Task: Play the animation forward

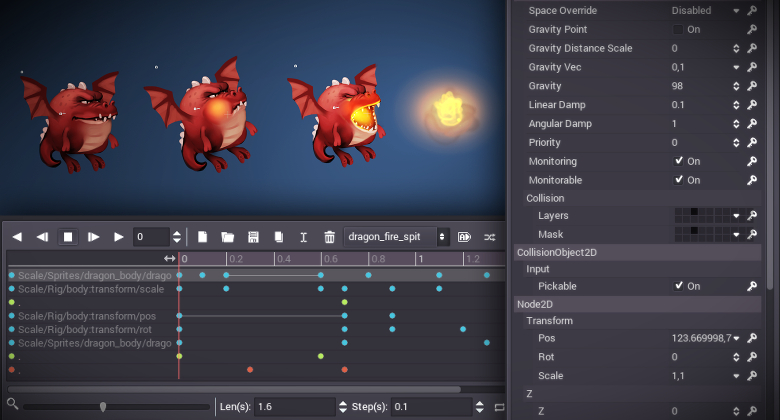Action: point(119,237)
